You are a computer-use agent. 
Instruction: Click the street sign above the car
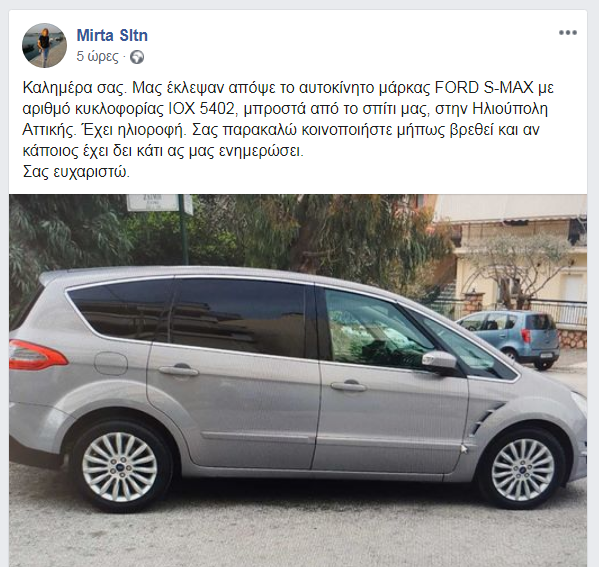pos(160,203)
